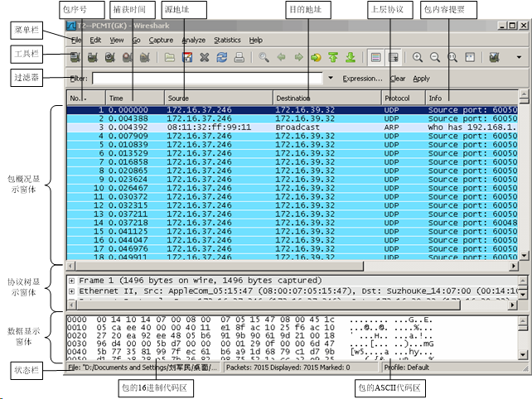
Task: Jump to the last packet
Action: 351,57
